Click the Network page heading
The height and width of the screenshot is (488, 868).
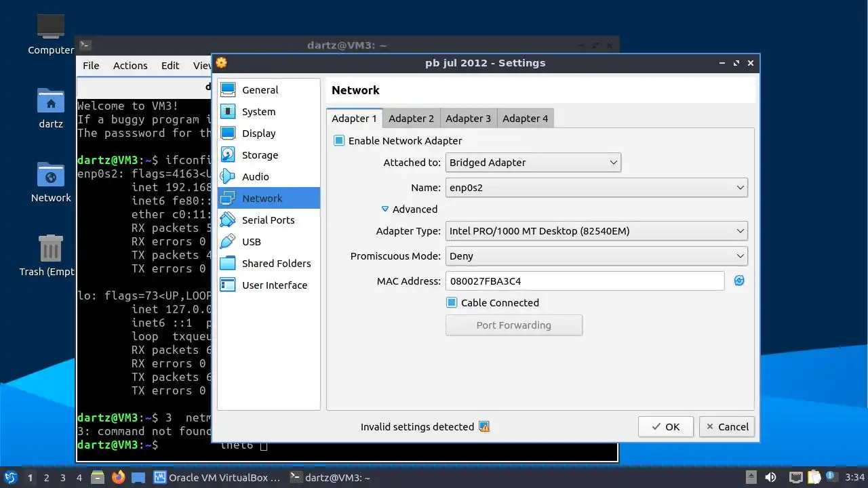pyautogui.click(x=355, y=90)
